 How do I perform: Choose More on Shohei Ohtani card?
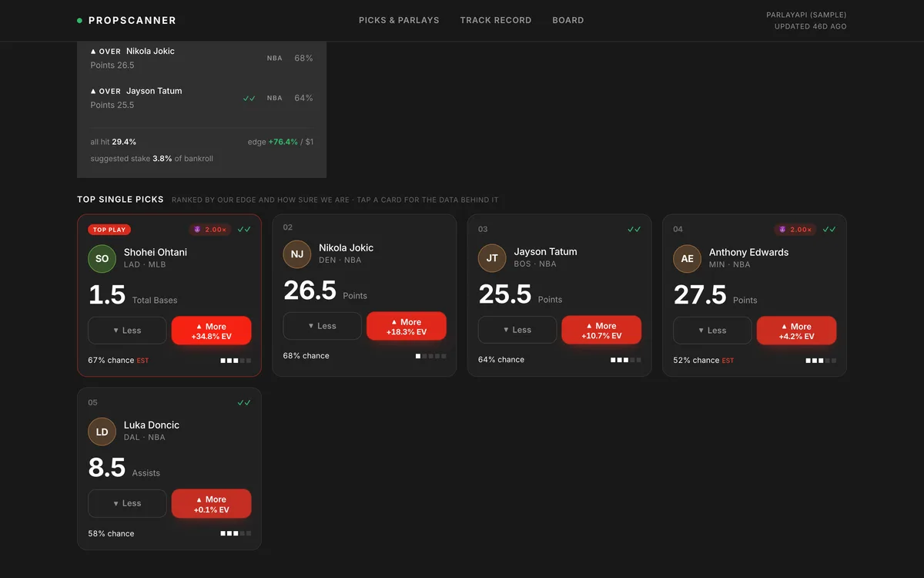click(x=211, y=331)
